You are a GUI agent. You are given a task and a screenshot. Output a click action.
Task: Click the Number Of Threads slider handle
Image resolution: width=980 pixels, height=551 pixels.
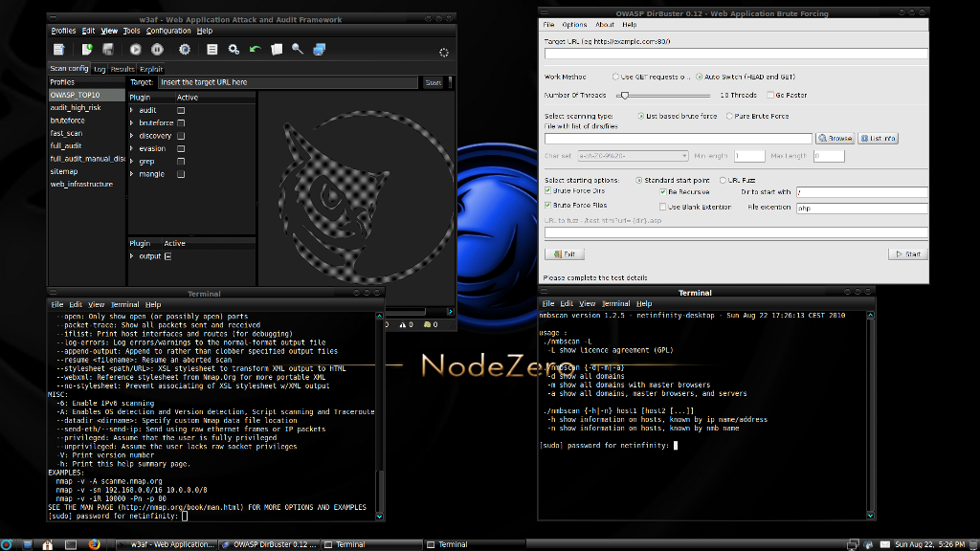click(624, 96)
